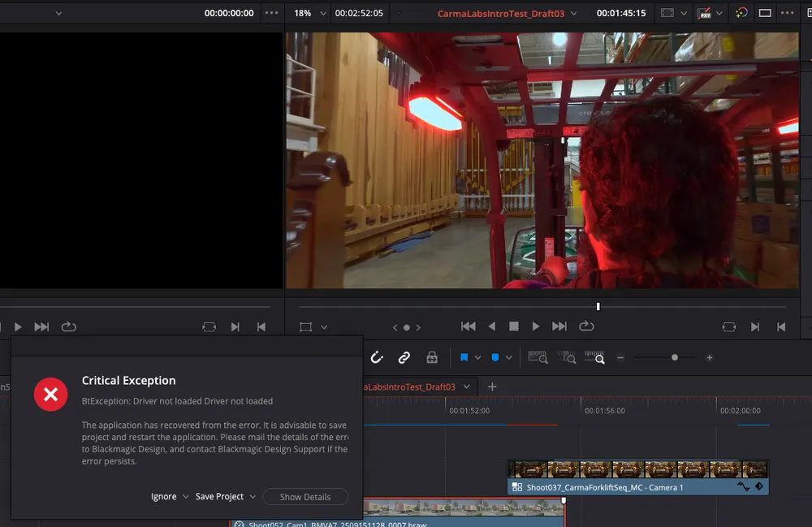This screenshot has width=812, height=527.
Task: Add new timeline tab with plus
Action: click(491, 387)
